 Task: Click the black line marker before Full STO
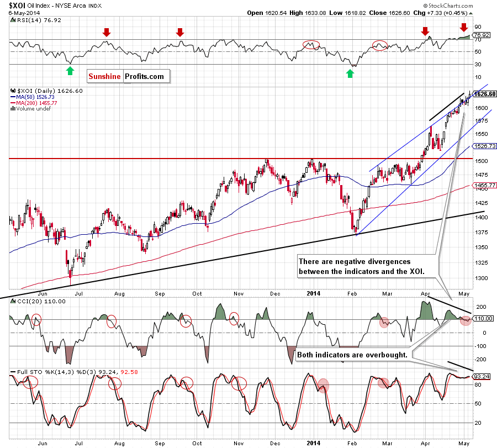point(13,372)
